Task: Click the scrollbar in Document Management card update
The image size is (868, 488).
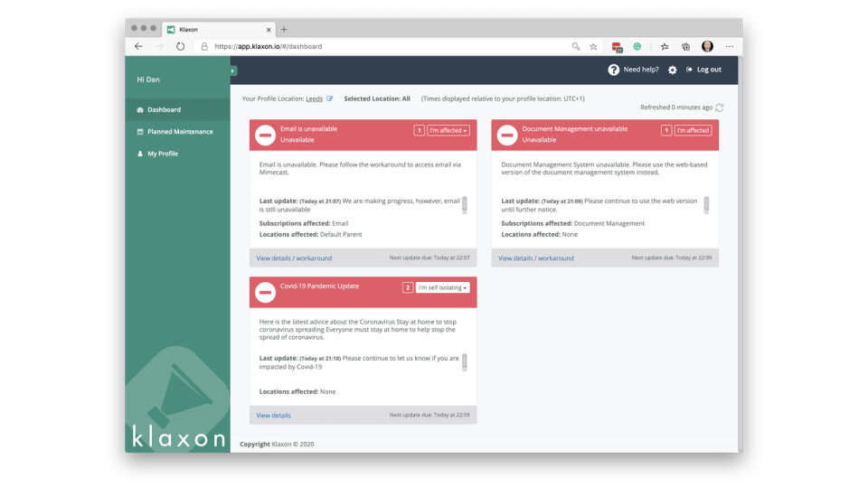Action: tap(706, 205)
